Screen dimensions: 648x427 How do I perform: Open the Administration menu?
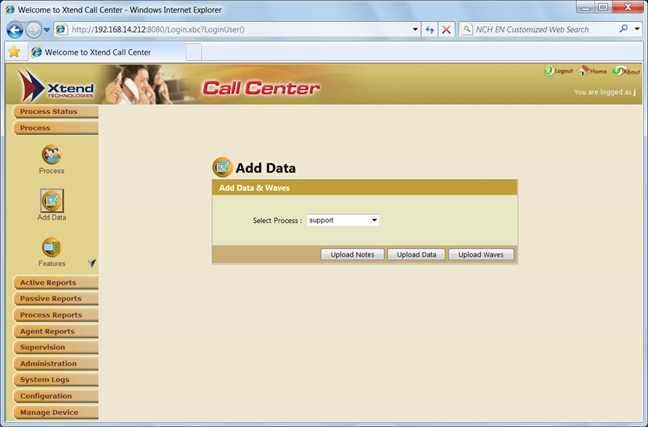point(55,364)
